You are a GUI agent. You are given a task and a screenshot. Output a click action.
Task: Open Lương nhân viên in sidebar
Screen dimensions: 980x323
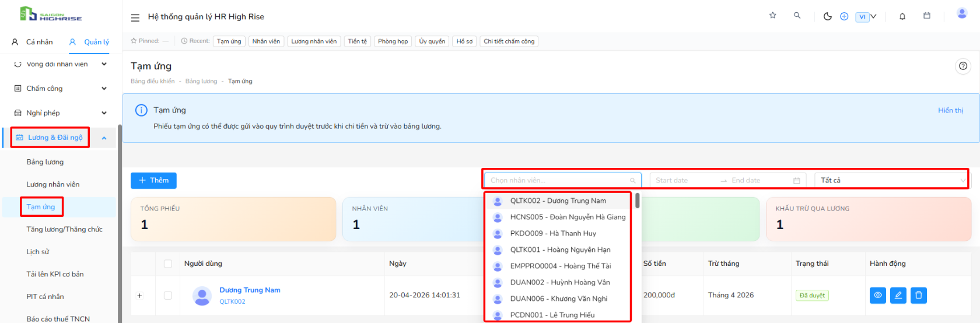pos(53,184)
